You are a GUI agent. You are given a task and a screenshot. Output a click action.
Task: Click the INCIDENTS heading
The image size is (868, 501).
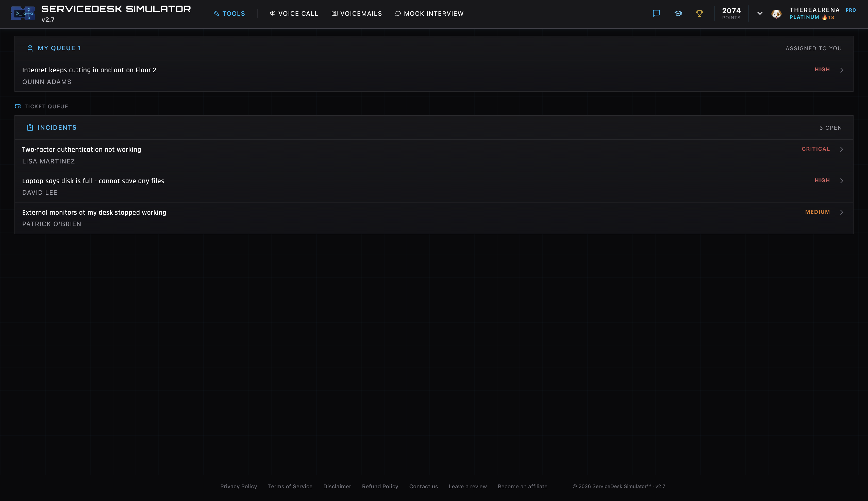[x=57, y=128]
